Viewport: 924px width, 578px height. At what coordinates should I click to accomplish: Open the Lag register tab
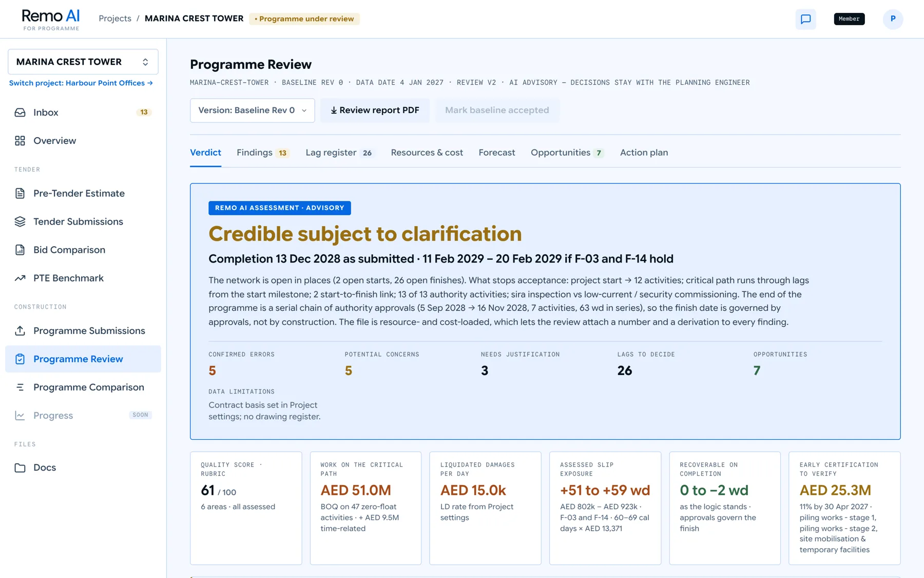tap(339, 153)
